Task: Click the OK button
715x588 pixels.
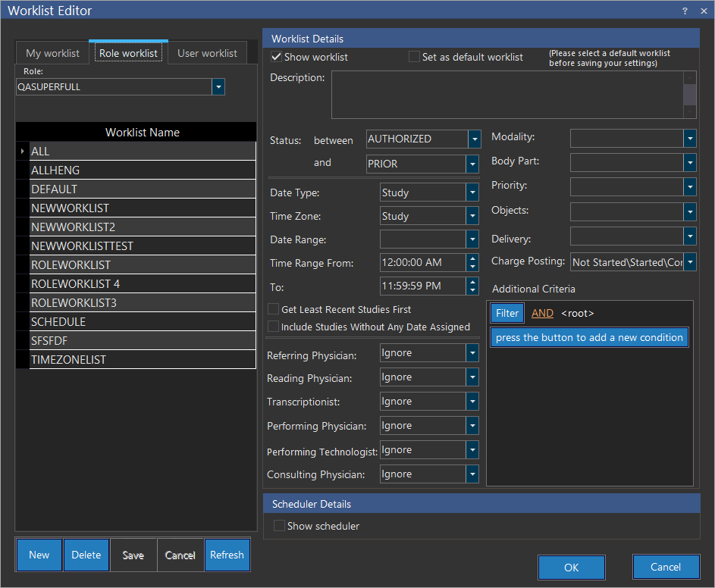Action: (571, 568)
